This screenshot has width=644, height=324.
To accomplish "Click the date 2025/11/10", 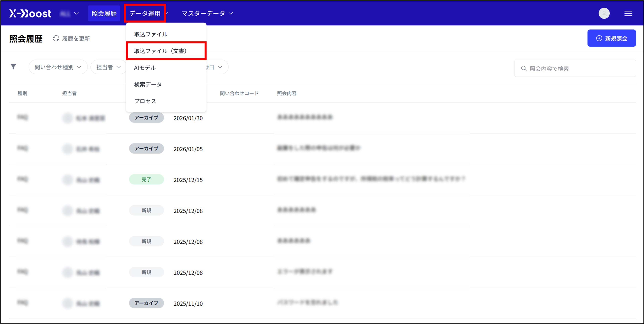I will [188, 304].
